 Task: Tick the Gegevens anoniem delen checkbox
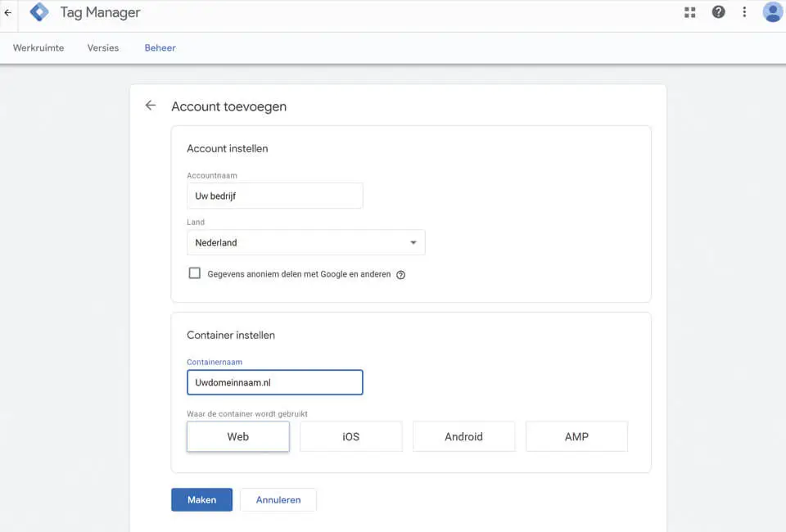tap(195, 273)
